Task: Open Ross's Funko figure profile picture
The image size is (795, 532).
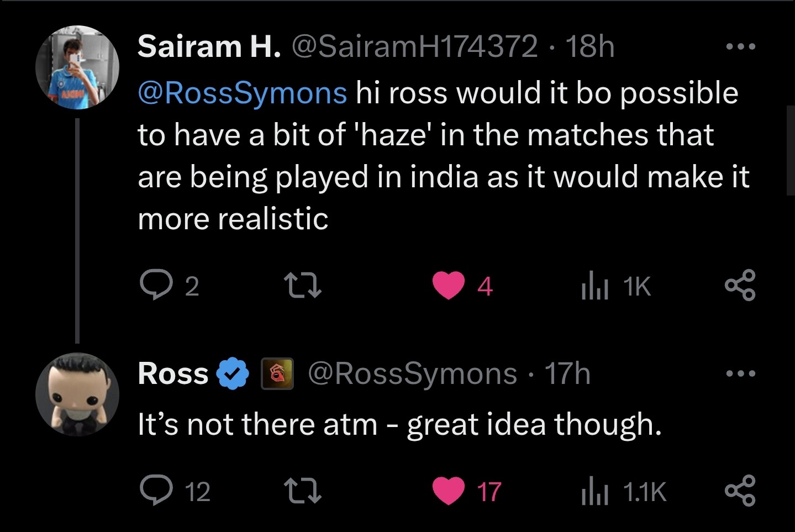Action: [77, 394]
